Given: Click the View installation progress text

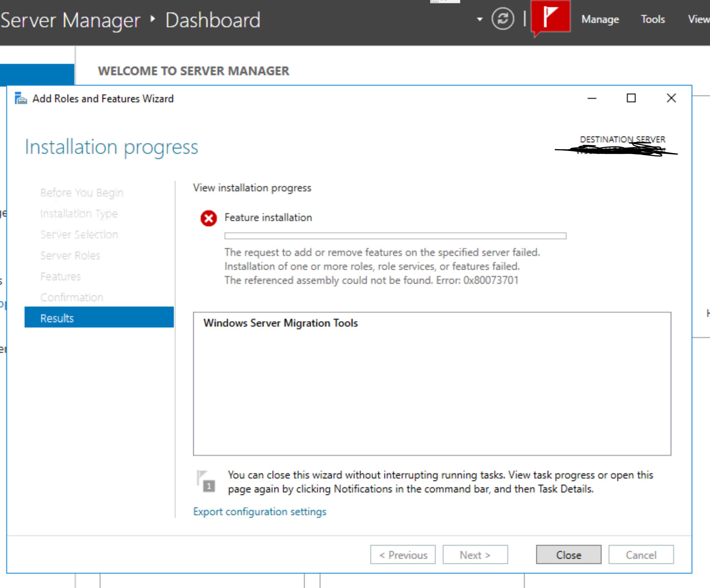Looking at the screenshot, I should pos(252,188).
